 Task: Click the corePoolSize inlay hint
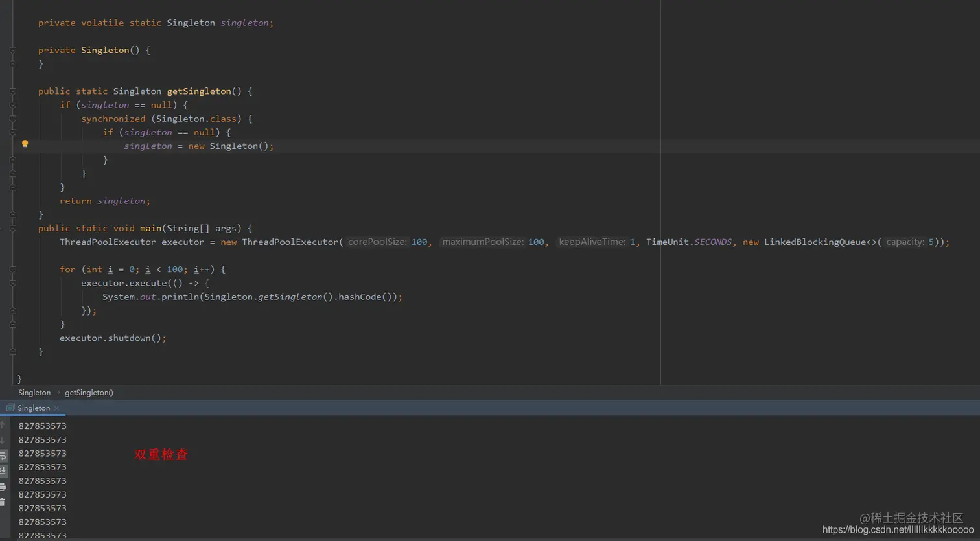377,242
